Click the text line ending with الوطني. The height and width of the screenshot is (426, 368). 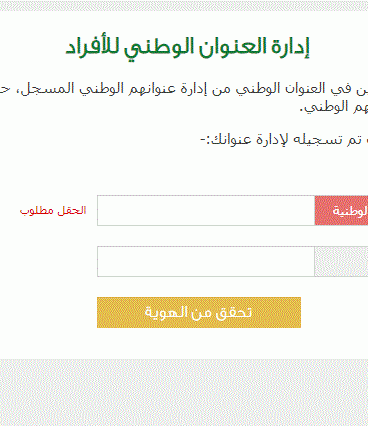point(333,107)
